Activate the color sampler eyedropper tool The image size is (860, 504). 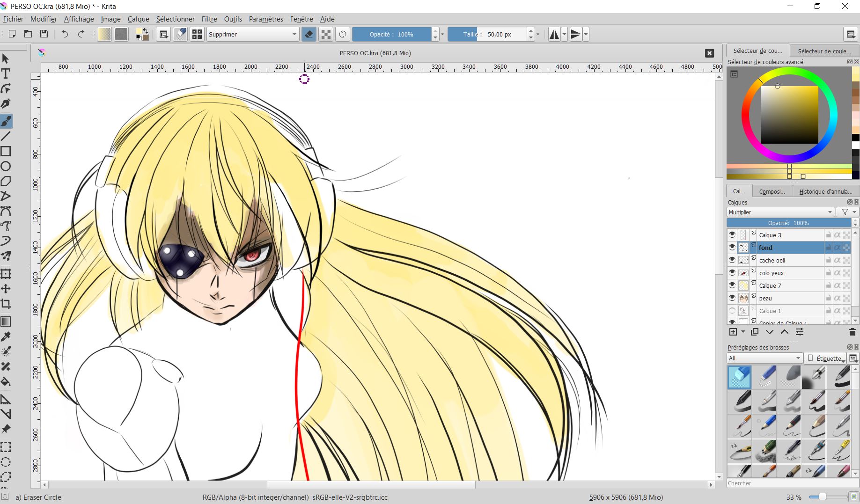[x=6, y=336]
